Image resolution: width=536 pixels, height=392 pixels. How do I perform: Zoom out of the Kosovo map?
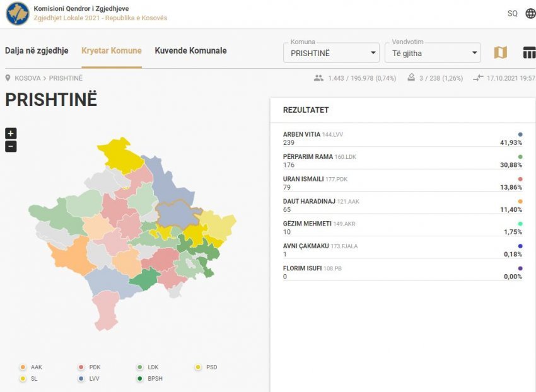11,147
